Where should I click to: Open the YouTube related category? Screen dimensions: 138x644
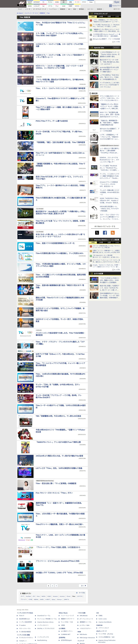[28, 596]
